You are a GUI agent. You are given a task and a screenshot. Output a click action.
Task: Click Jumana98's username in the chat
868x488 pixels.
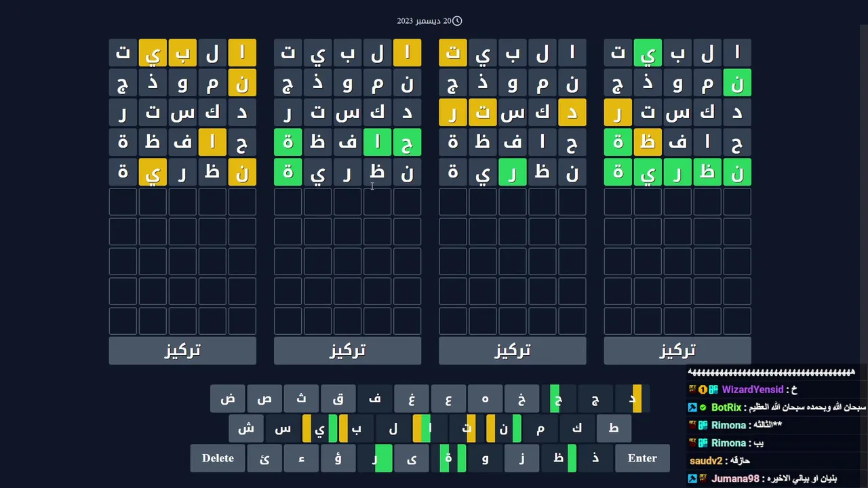[x=735, y=479]
